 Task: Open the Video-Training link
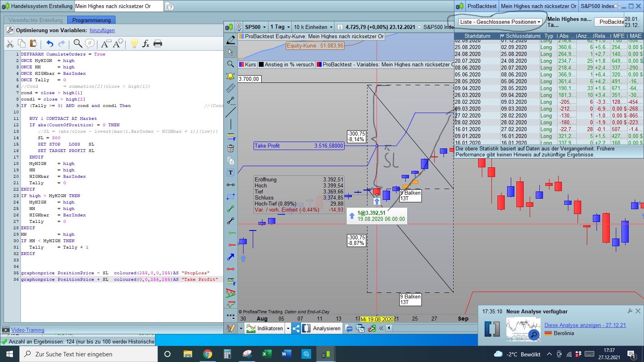tap(28, 330)
